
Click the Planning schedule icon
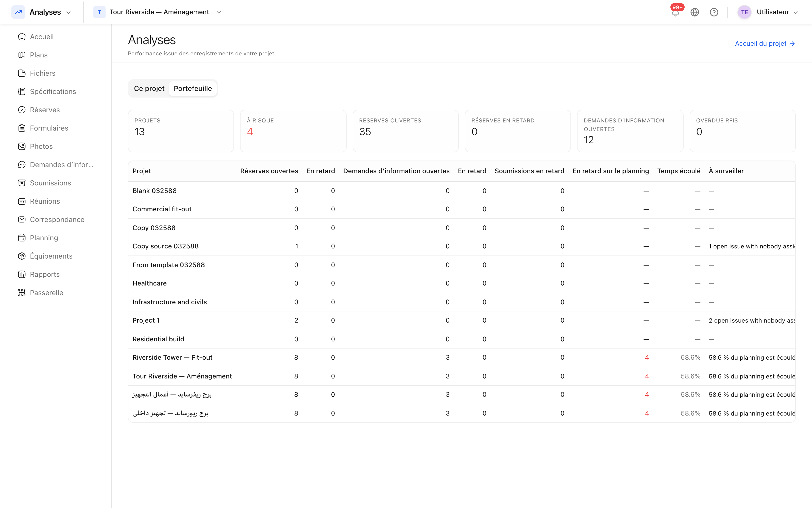coord(22,238)
